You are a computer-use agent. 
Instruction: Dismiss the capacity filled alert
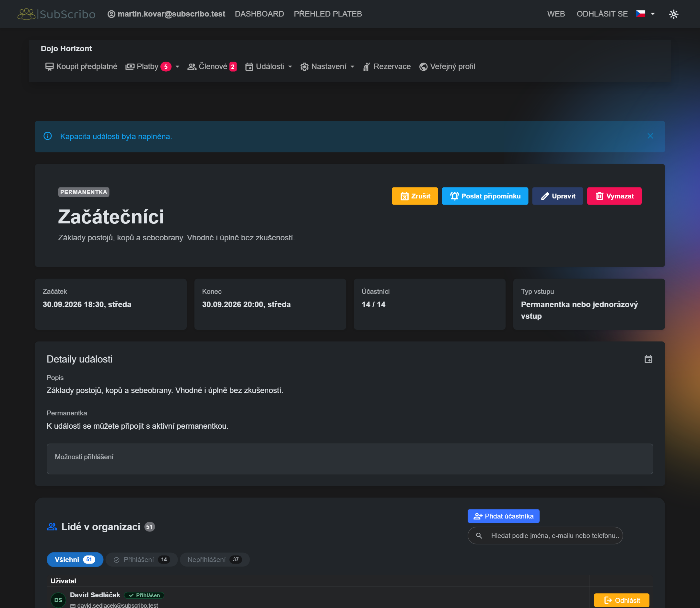(x=650, y=136)
